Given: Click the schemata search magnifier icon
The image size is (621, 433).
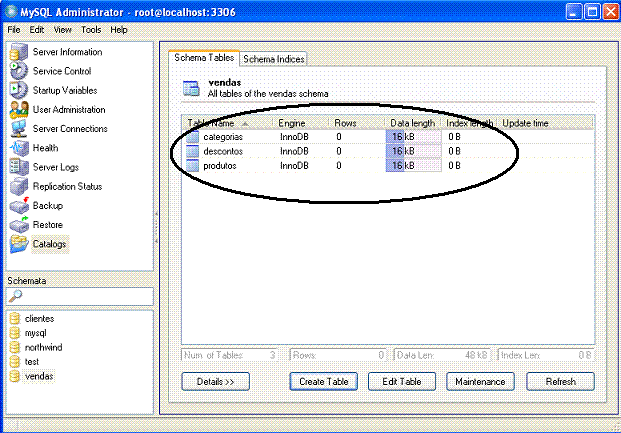Looking at the screenshot, I should (15, 296).
